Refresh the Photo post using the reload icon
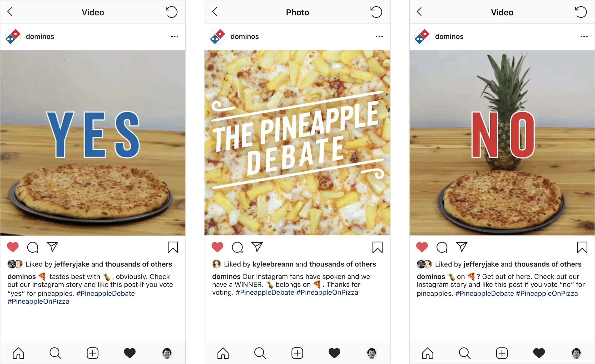595x364 pixels. (376, 12)
